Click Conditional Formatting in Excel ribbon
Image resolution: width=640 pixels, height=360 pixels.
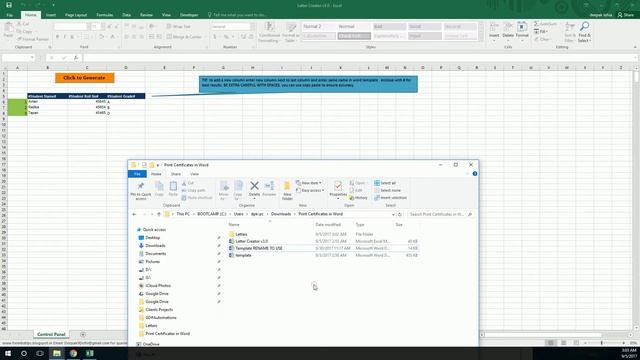point(269,32)
